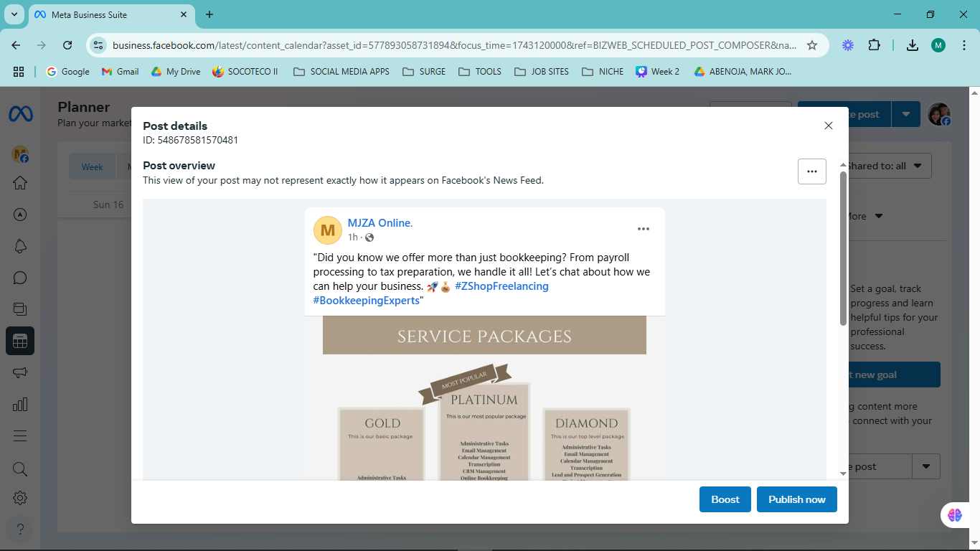This screenshot has width=980, height=551.
Task: Go forward to next page
Action: coord(42,45)
